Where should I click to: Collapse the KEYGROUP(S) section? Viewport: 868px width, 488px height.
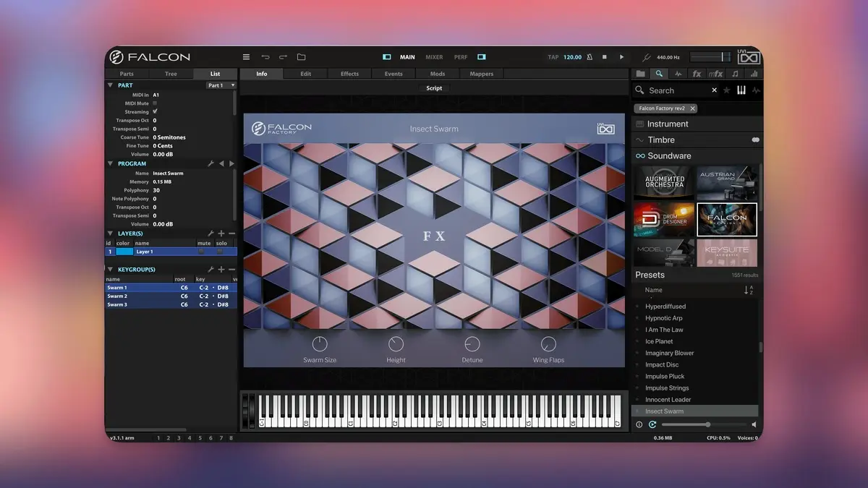pyautogui.click(x=111, y=270)
